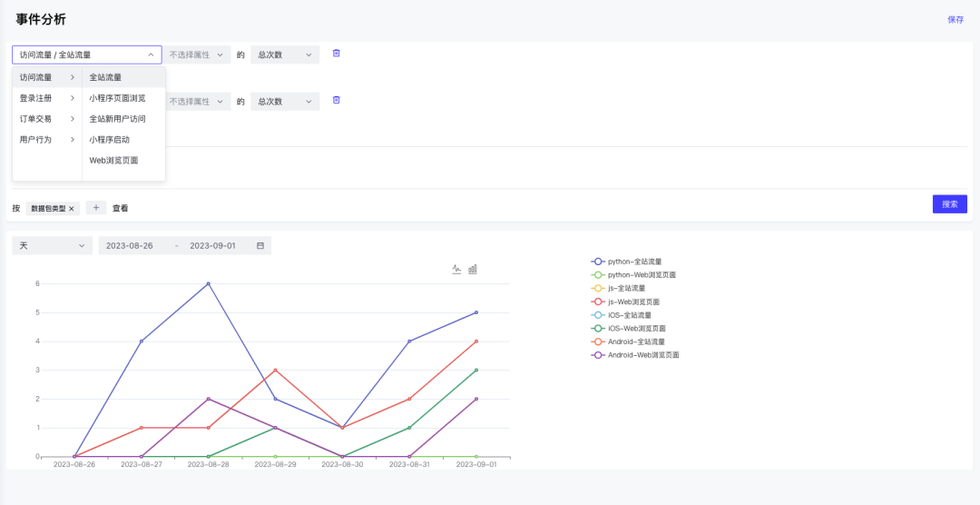Open the first row 不选择属性 dropdown

coord(197,54)
